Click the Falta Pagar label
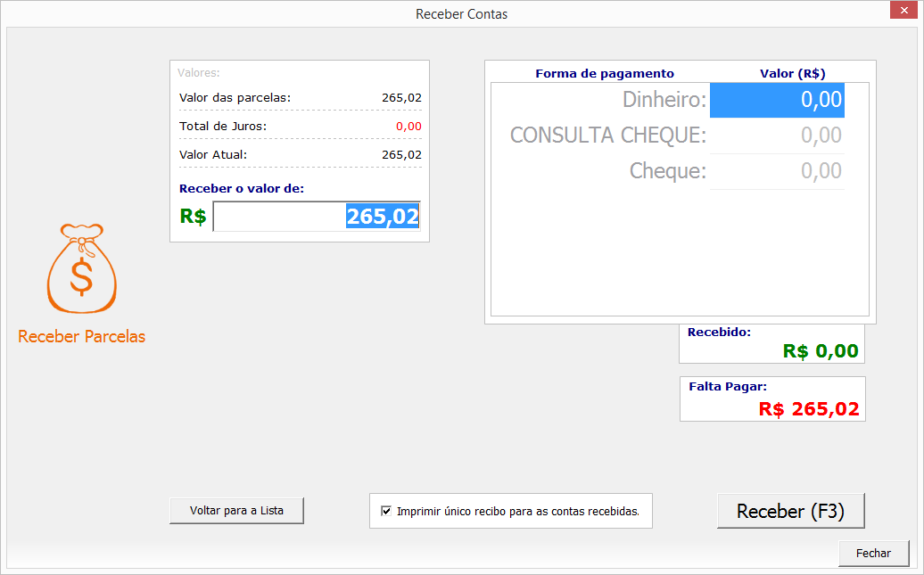Image resolution: width=924 pixels, height=575 pixels. pyautogui.click(x=728, y=387)
